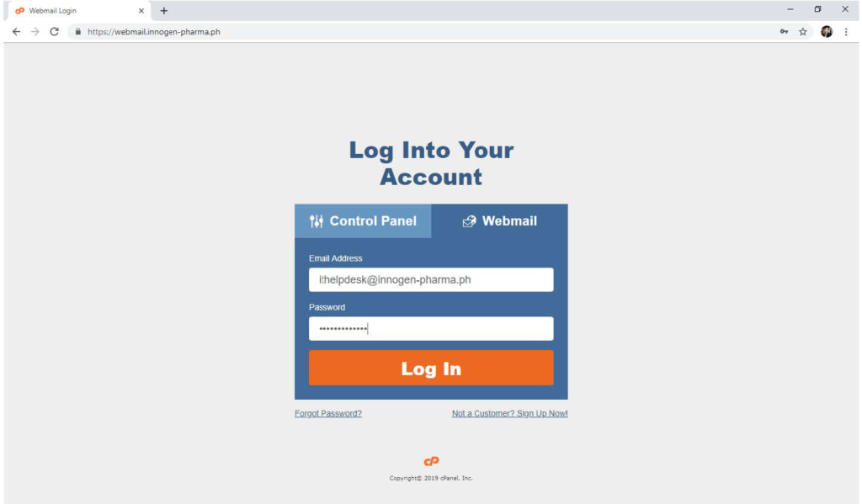Open Chrome three-dot menu

pyautogui.click(x=846, y=32)
